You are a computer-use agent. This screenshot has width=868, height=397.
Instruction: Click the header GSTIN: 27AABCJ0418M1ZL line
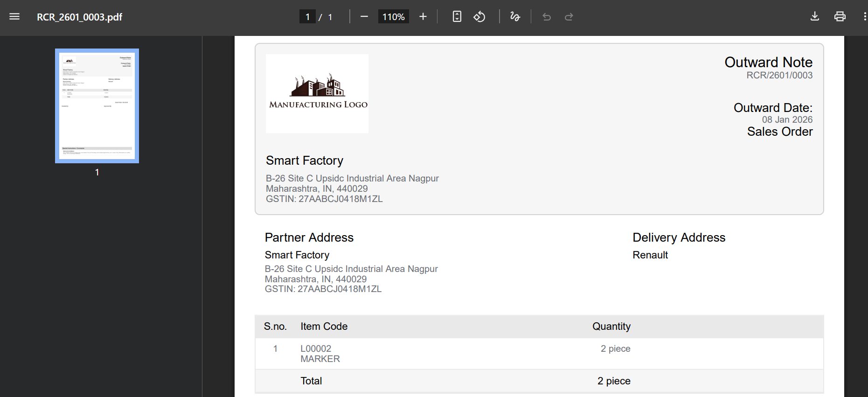(x=324, y=199)
